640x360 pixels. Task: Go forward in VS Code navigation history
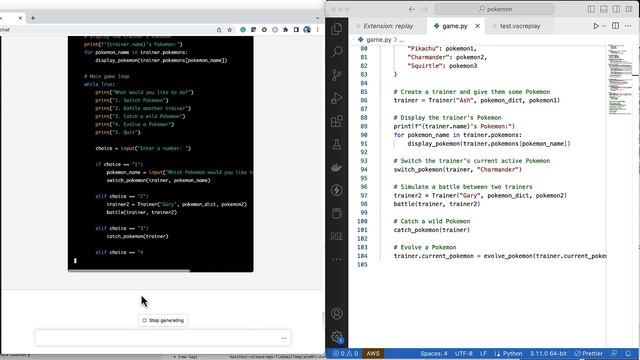pos(424,9)
